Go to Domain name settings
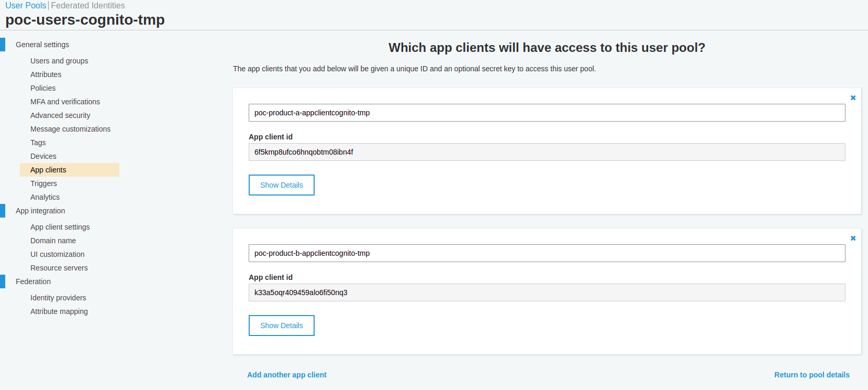Viewport: 868px width, 390px height. tap(53, 241)
